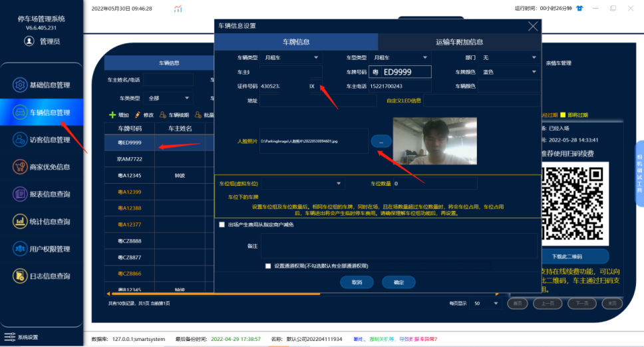Viewport: 644px width, 347px height.
Task: Select the 车辆信息管理 sidebar icon
Action: 20,113
